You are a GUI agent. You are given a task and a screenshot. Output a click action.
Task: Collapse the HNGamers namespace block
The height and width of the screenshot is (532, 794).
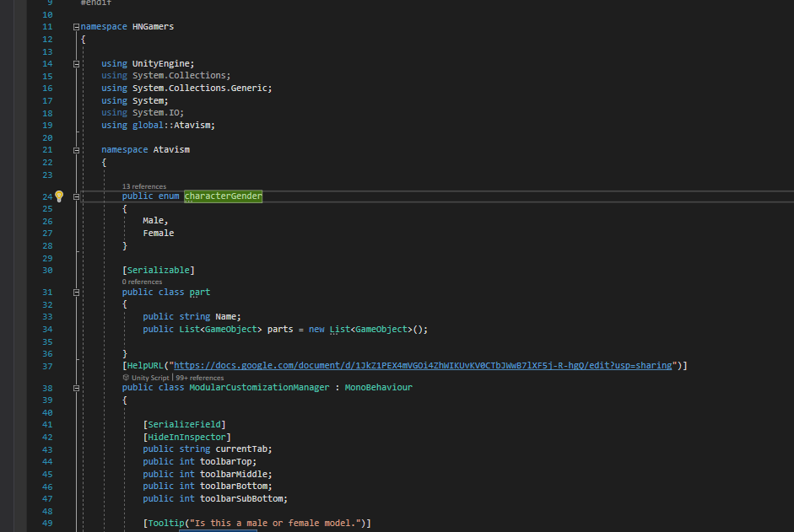(x=77, y=27)
